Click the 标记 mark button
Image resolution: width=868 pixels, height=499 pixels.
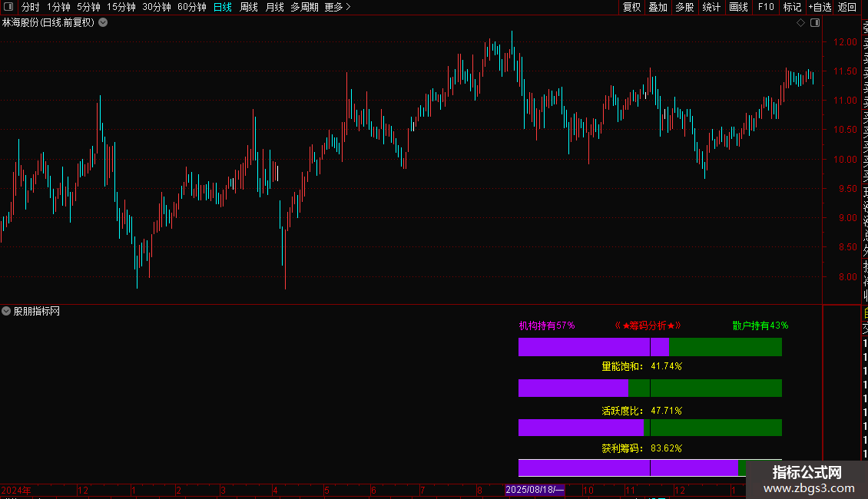792,7
